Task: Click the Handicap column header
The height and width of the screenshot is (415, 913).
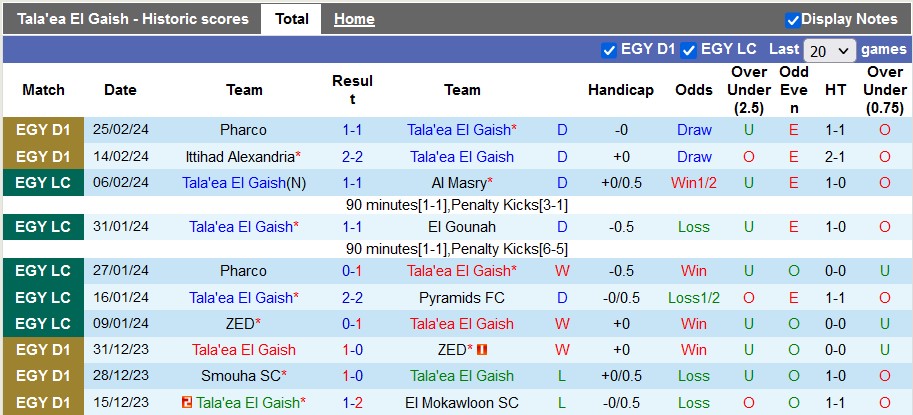Action: pos(620,90)
